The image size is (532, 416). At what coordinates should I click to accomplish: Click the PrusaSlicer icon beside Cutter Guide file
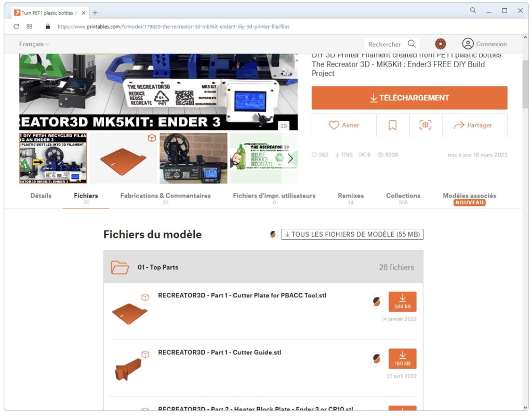pyautogui.click(x=377, y=358)
